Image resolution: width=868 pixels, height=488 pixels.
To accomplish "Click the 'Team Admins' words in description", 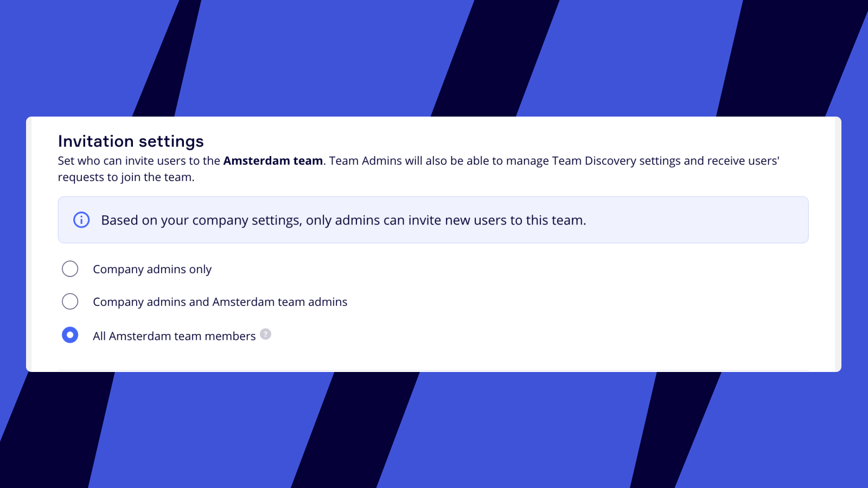I will tap(360, 161).
